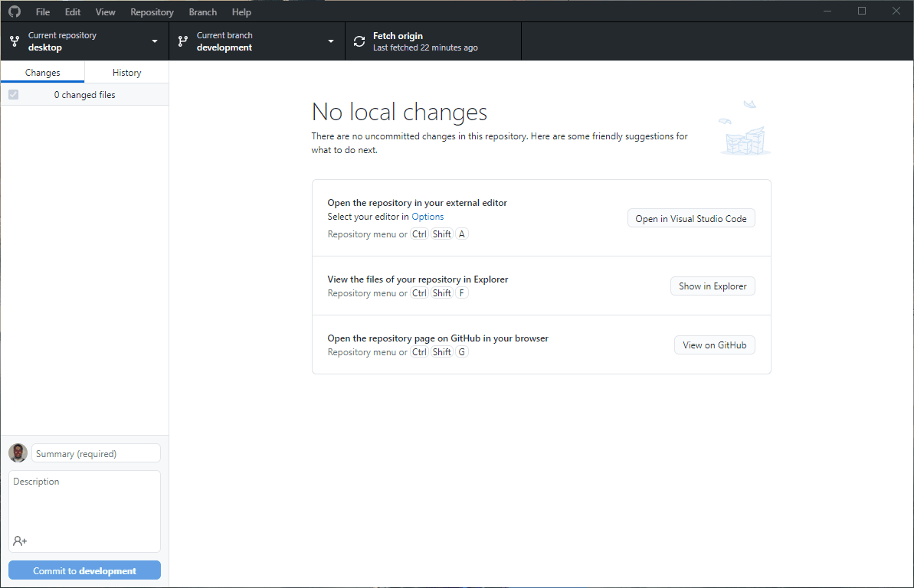The width and height of the screenshot is (914, 588).
Task: Open the Branch menu
Action: [x=203, y=11]
